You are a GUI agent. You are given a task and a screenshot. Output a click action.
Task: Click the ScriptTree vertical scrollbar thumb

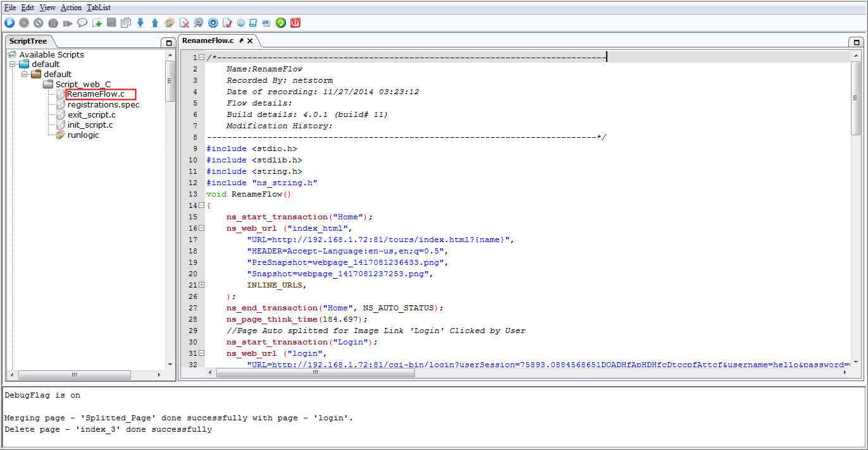click(170, 81)
